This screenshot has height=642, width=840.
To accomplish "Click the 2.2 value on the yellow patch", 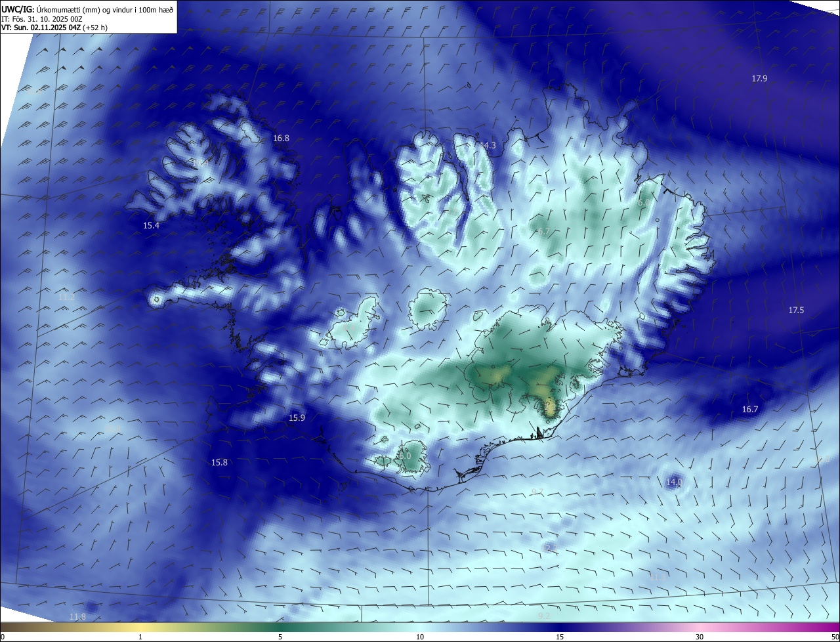I will [550, 407].
